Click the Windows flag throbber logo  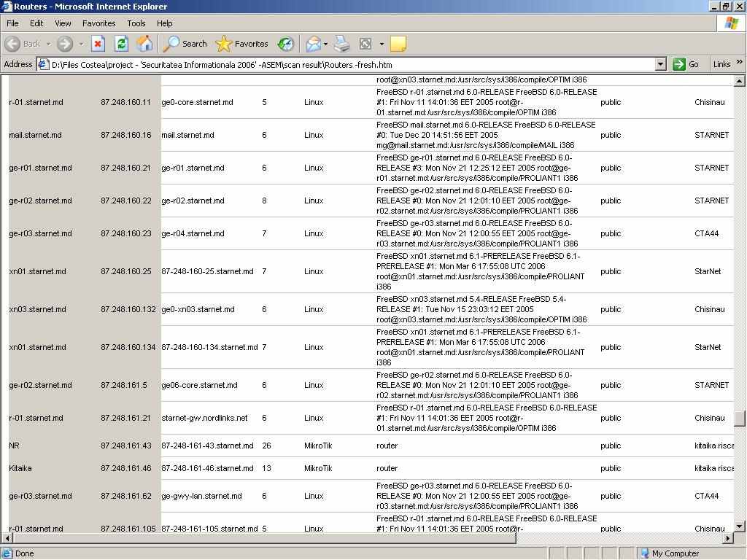[x=732, y=23]
